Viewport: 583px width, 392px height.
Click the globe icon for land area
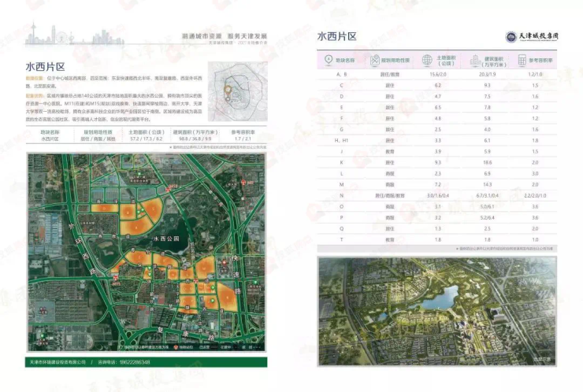(426, 60)
